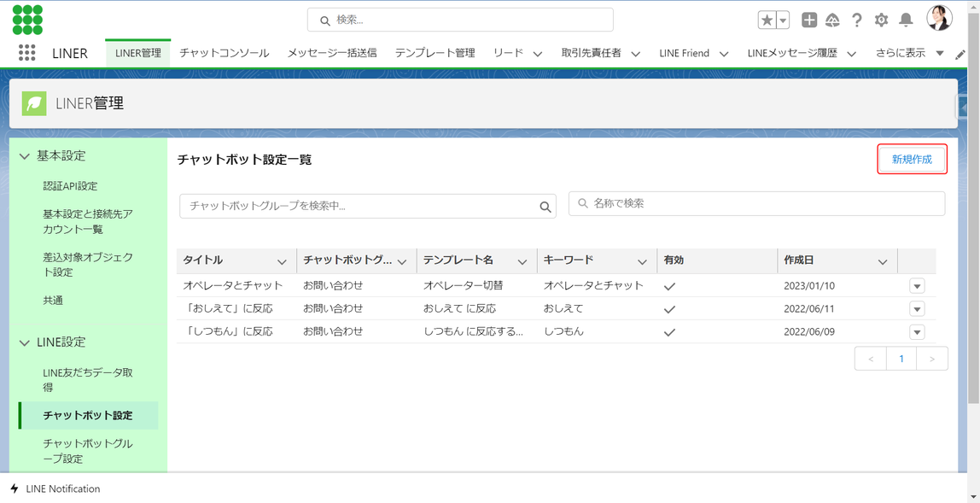Screen dimensions: 980x503
Task: Click the 有効 checkmark for 「しつもん」に反応 row
Action: point(670,332)
